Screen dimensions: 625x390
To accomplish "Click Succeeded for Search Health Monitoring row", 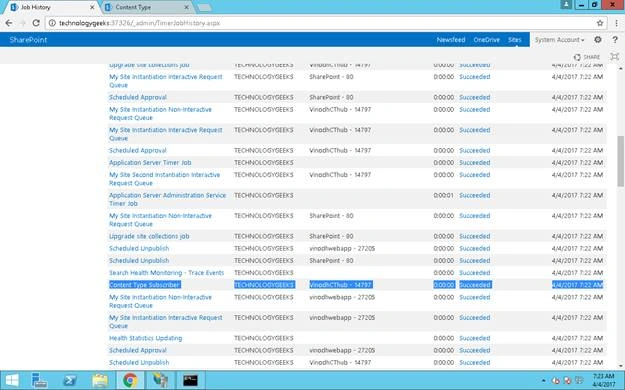I will click(x=475, y=273).
